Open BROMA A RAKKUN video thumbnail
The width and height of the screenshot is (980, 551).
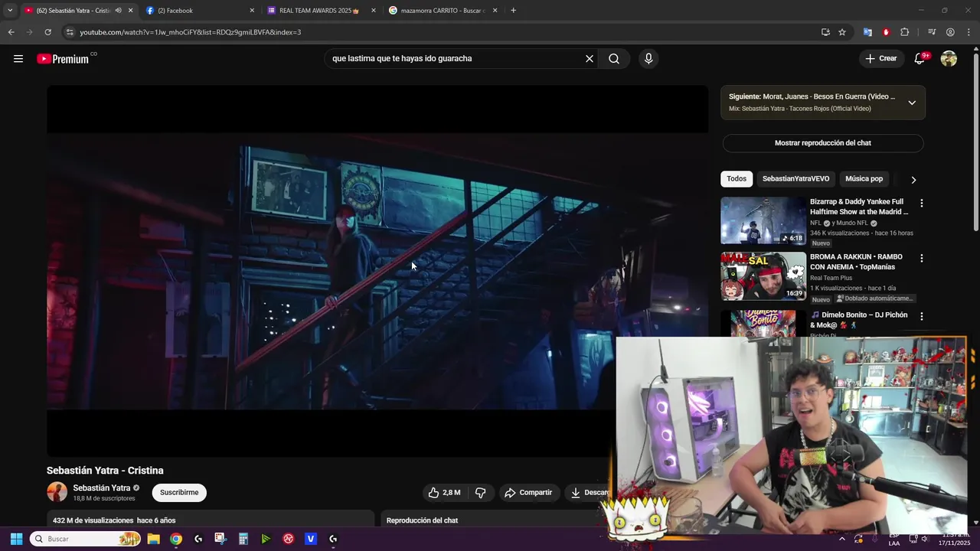coord(763,276)
